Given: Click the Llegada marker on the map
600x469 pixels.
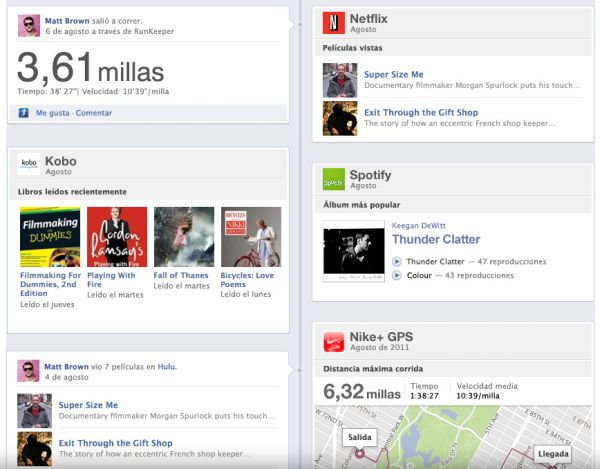Looking at the screenshot, I should pos(553,454).
